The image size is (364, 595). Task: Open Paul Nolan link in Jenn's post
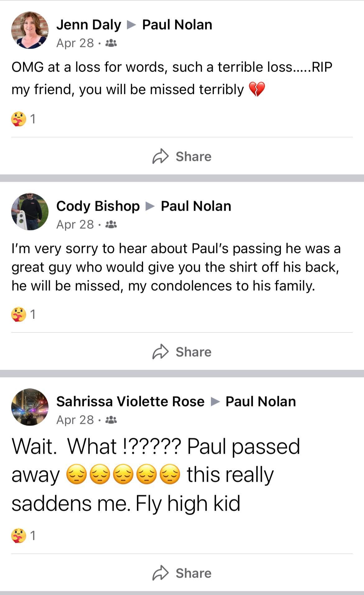pyautogui.click(x=177, y=25)
